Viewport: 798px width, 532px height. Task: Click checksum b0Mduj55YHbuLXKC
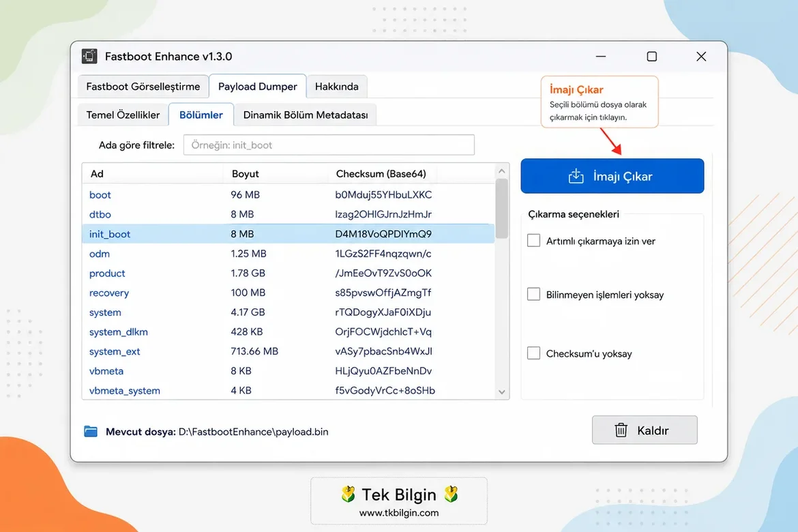(x=383, y=195)
